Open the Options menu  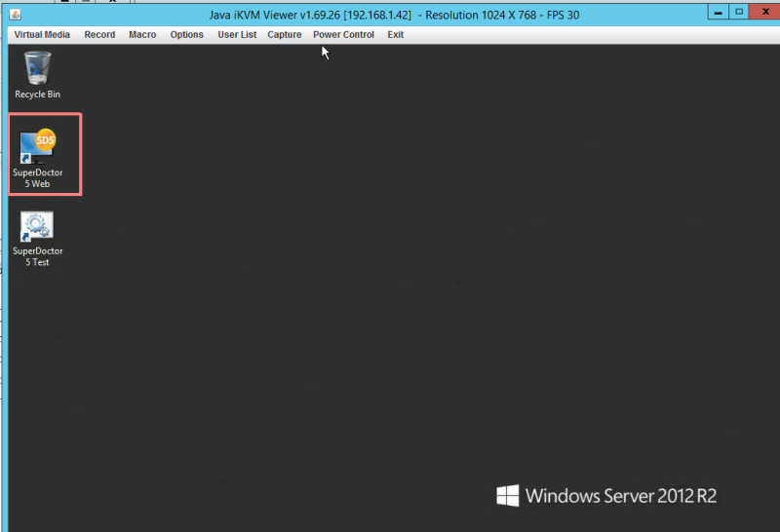186,35
